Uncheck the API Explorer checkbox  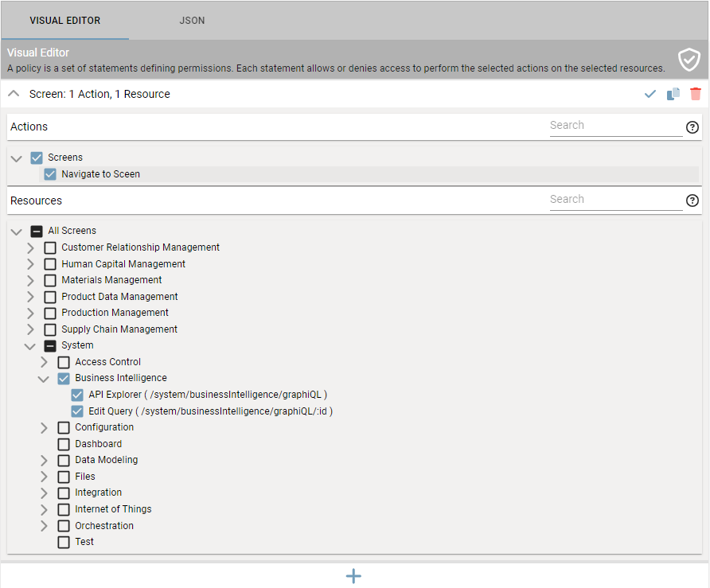(x=77, y=395)
